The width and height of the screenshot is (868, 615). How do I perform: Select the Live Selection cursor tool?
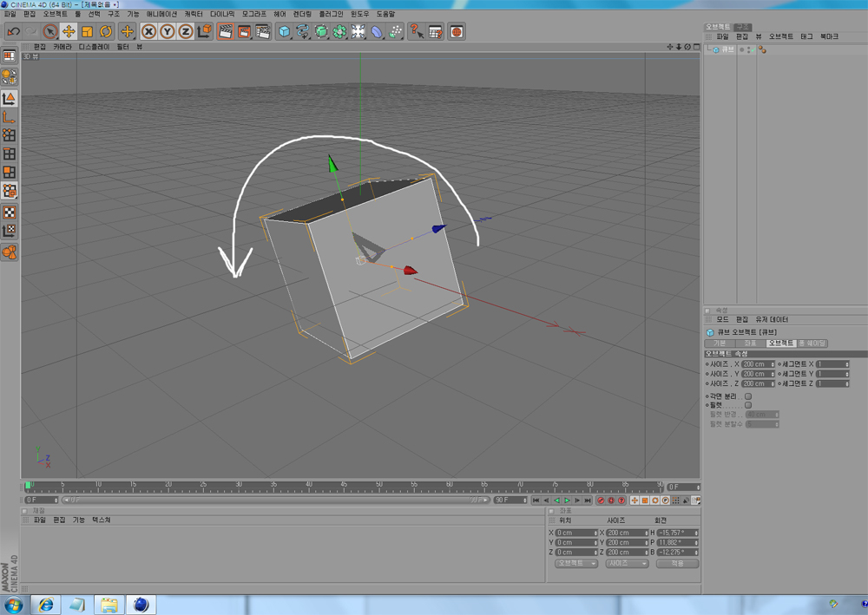click(50, 31)
